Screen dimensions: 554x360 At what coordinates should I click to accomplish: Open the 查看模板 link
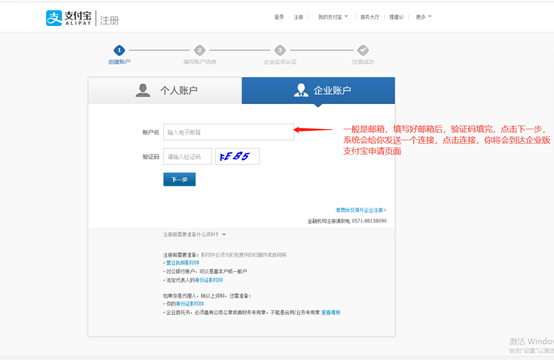point(331,312)
